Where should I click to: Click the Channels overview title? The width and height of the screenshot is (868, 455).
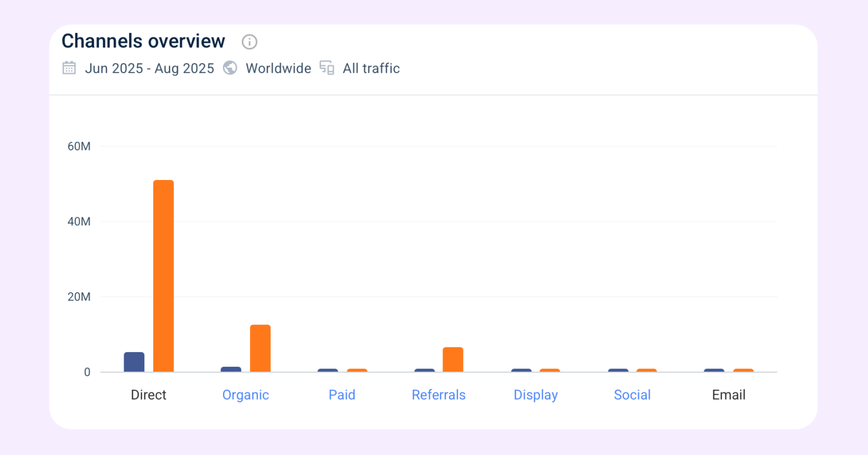click(143, 41)
